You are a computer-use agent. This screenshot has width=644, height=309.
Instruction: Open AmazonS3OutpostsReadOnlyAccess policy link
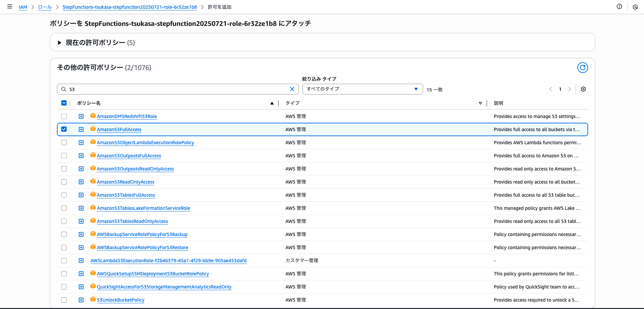click(x=135, y=169)
